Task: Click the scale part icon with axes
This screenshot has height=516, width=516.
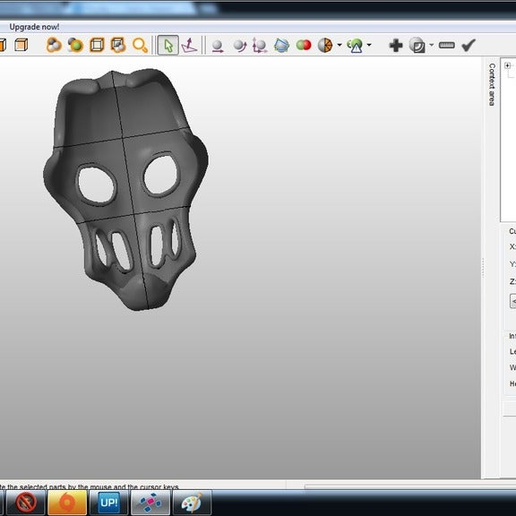Action: point(260,46)
